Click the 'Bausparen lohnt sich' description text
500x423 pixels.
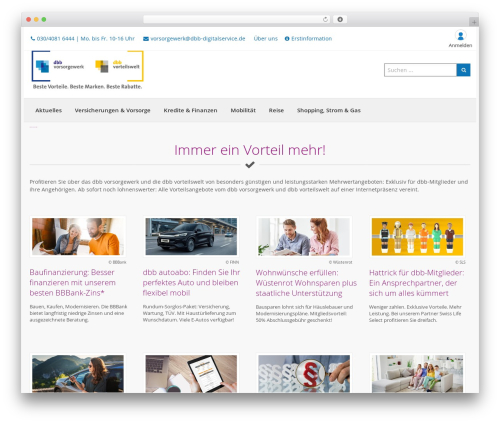pos(304,313)
